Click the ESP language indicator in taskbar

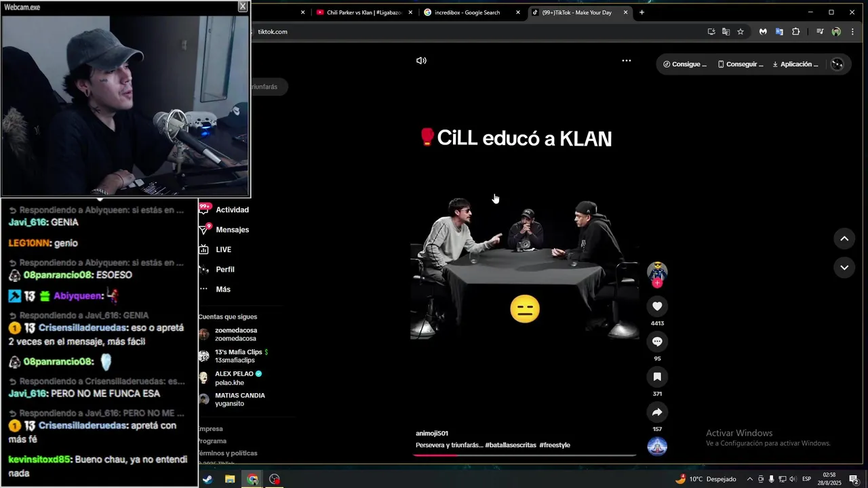(x=806, y=479)
